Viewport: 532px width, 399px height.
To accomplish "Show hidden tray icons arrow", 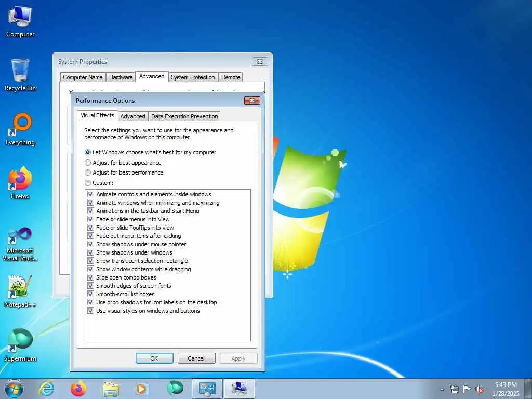I will click(x=442, y=389).
